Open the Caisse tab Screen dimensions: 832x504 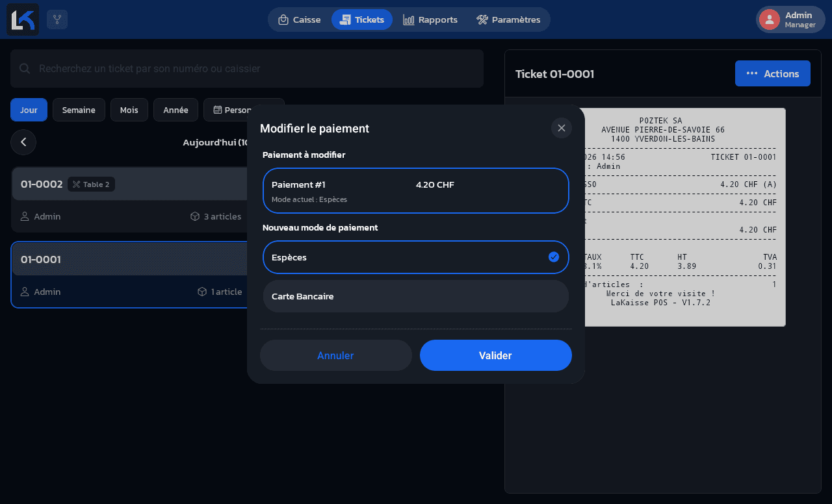(x=300, y=19)
